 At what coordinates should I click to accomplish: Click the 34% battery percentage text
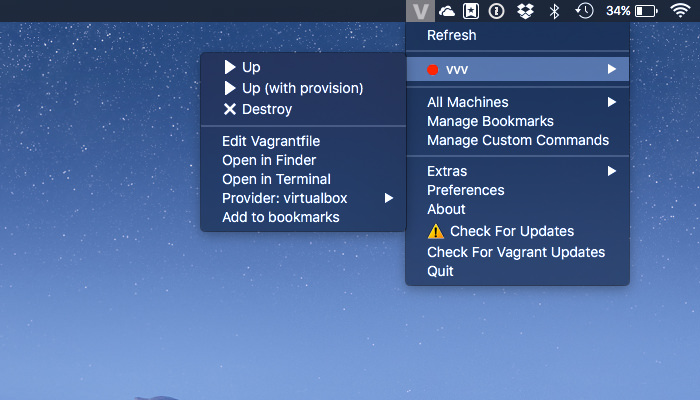tap(618, 11)
